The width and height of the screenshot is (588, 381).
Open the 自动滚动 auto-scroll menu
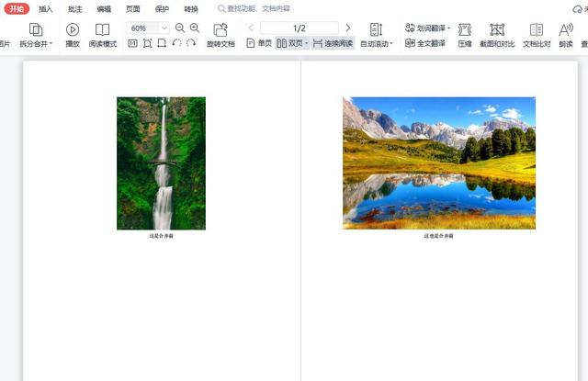pyautogui.click(x=376, y=44)
